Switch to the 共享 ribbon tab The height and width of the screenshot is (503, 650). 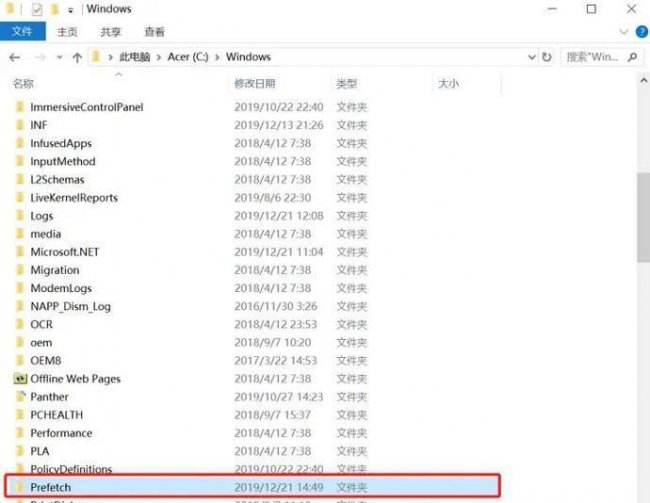tap(111, 32)
